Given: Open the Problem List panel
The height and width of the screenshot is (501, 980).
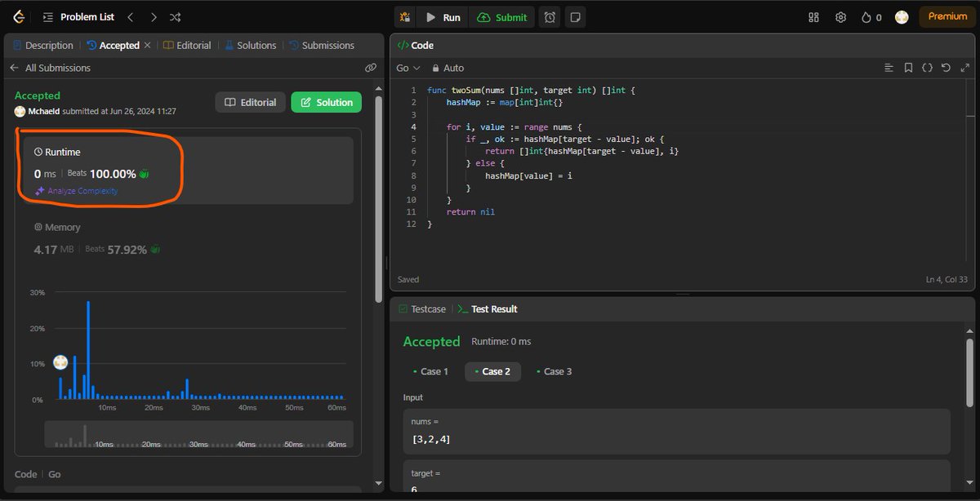Looking at the screenshot, I should [x=79, y=17].
